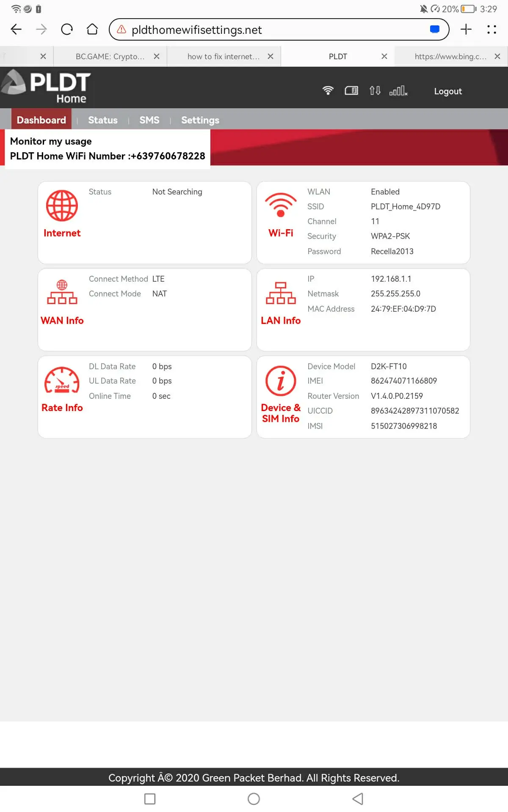Click the IP value 192.168.1.1
Image resolution: width=508 pixels, height=812 pixels.
pyautogui.click(x=391, y=279)
